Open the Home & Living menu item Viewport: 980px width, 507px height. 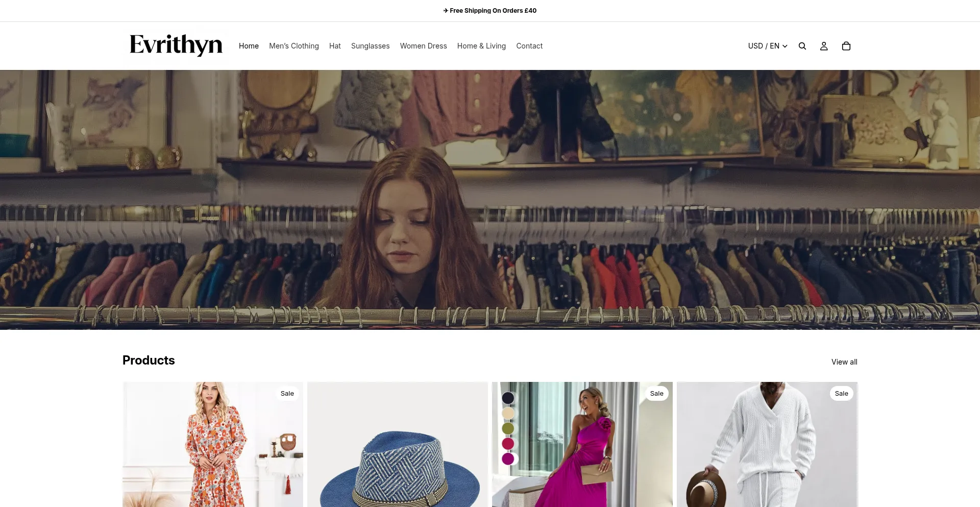481,46
